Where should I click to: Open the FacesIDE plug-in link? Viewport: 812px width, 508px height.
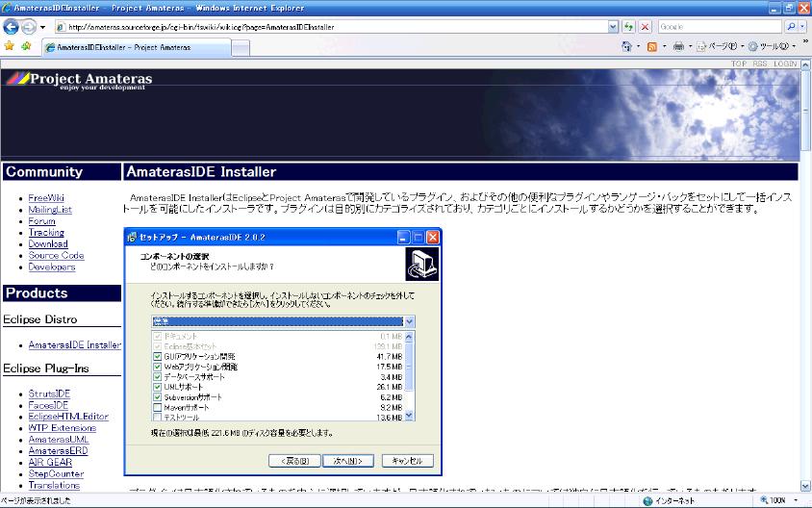[x=48, y=405]
